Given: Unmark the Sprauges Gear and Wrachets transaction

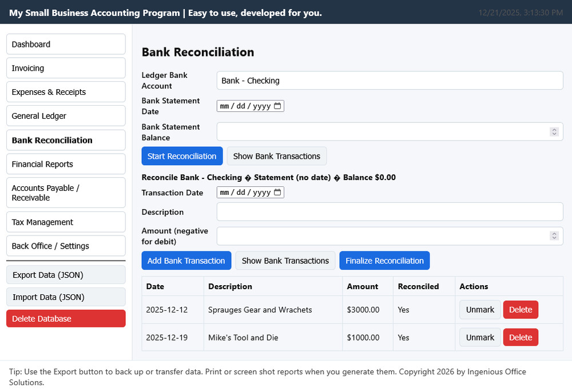Looking at the screenshot, I should coord(480,310).
